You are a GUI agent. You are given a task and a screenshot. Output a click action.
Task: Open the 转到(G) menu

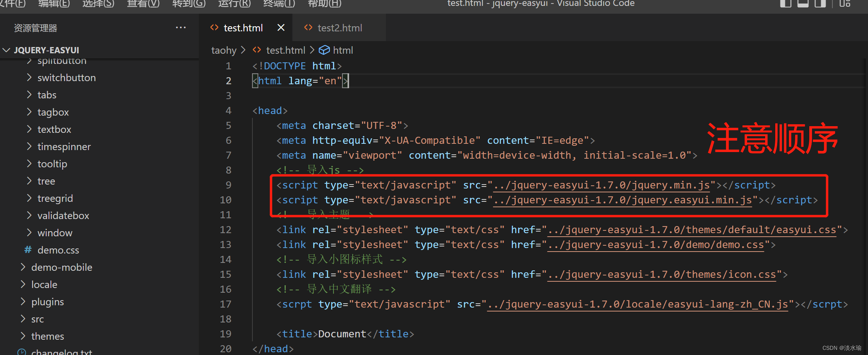click(189, 4)
